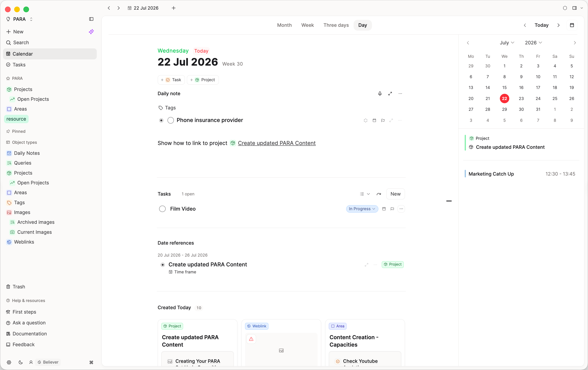This screenshot has height=370, width=588.
Task: Open settings gear in sidebar footer
Action: pos(9,362)
